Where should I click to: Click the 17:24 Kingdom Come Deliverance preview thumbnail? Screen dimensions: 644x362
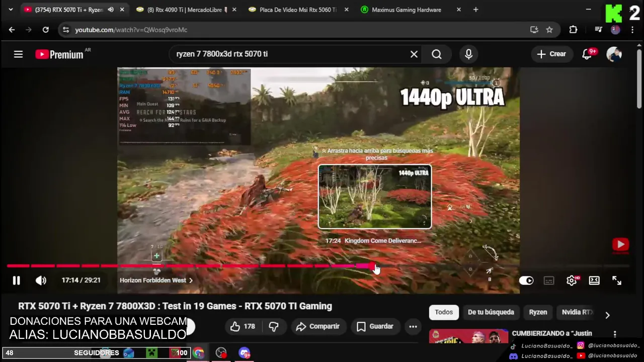[x=375, y=197]
